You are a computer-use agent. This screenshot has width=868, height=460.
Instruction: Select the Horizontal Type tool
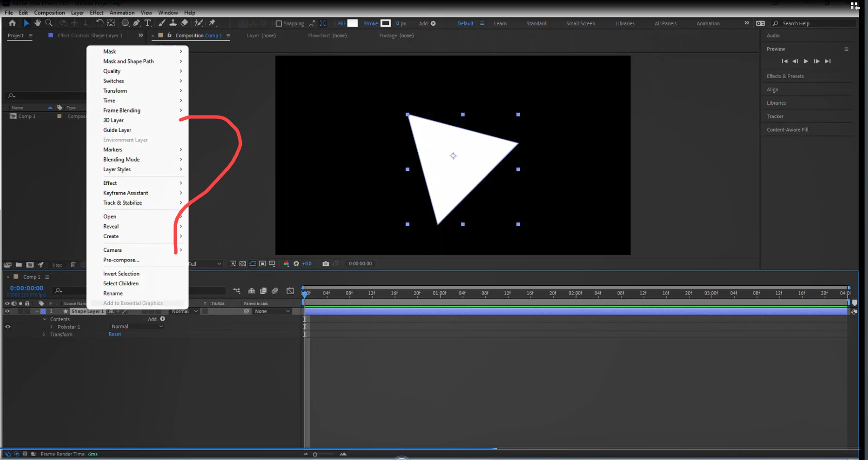tap(148, 23)
